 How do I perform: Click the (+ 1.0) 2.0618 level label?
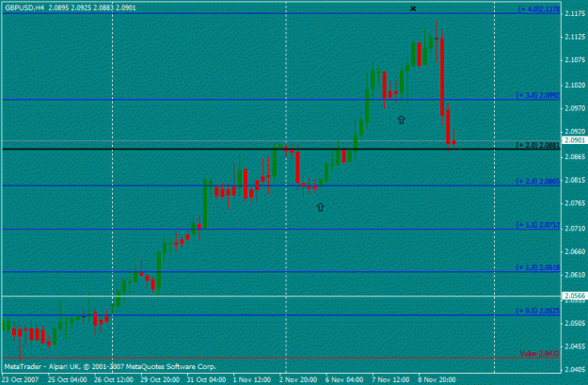coord(538,267)
